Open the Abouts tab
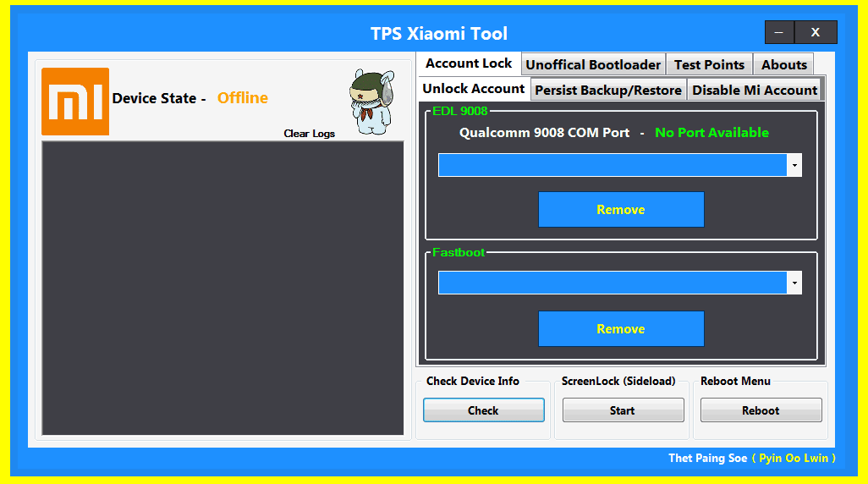The width and height of the screenshot is (868, 484). (x=784, y=65)
